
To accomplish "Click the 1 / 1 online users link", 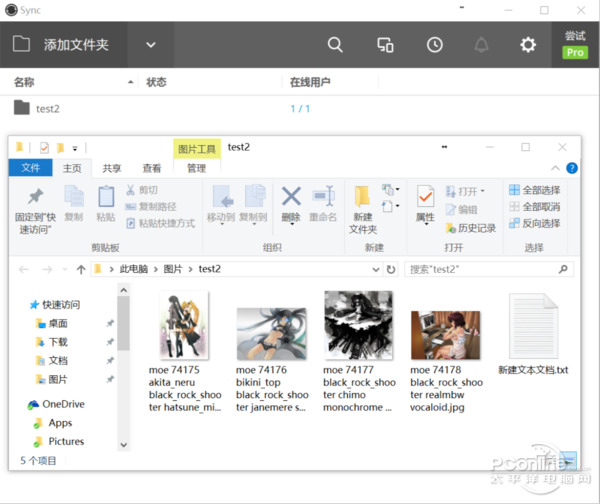I will [300, 109].
